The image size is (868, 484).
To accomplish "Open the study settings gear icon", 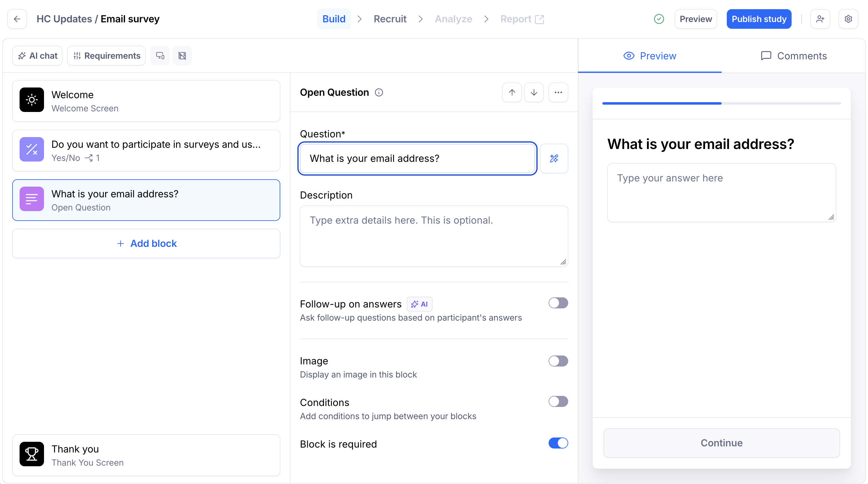I will (848, 19).
